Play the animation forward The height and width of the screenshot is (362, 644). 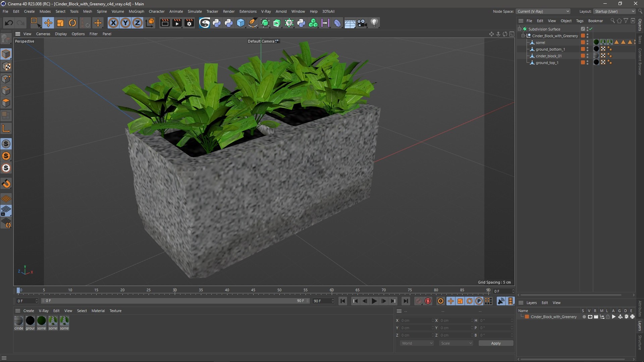tap(374, 301)
